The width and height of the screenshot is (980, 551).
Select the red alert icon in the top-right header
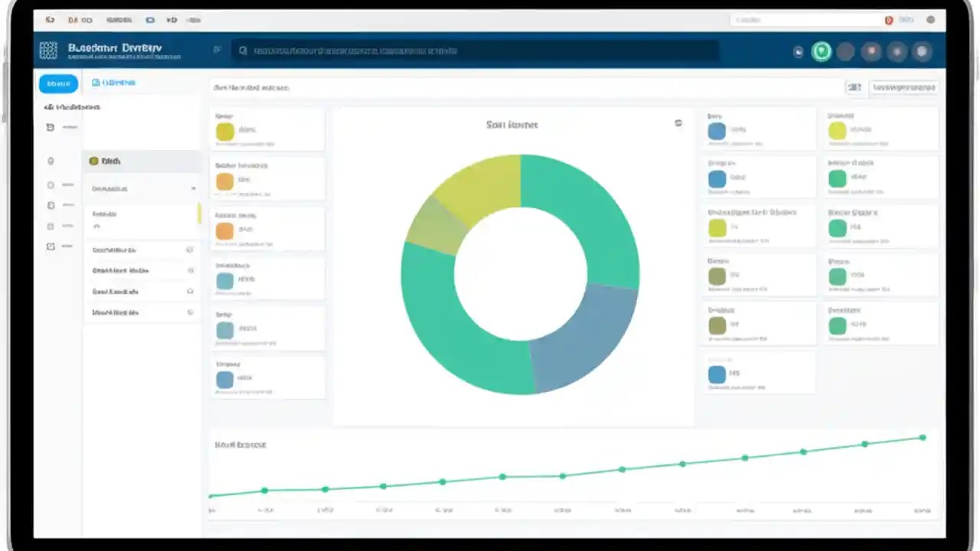coord(871,51)
